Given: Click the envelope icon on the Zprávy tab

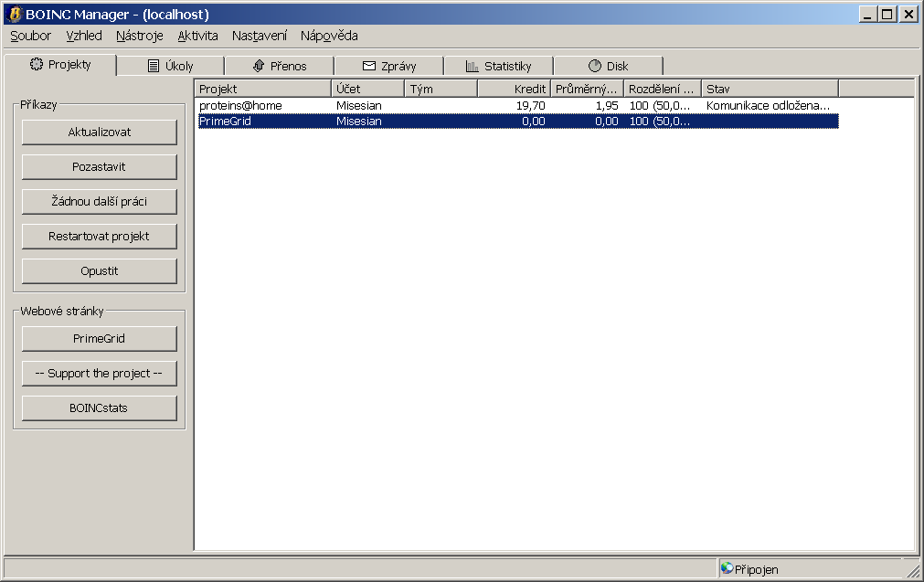Looking at the screenshot, I should tap(369, 66).
